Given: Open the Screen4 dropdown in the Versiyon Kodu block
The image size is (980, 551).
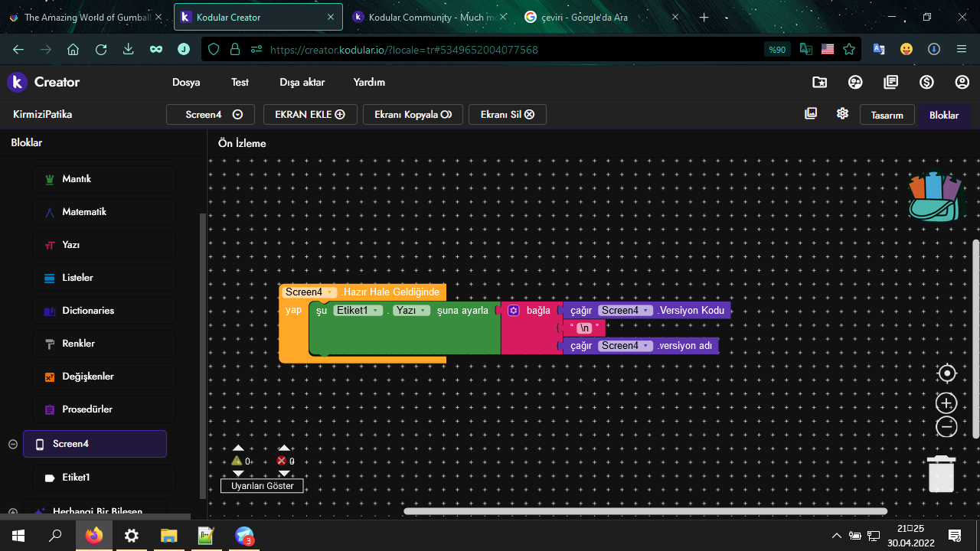Looking at the screenshot, I should (x=626, y=311).
